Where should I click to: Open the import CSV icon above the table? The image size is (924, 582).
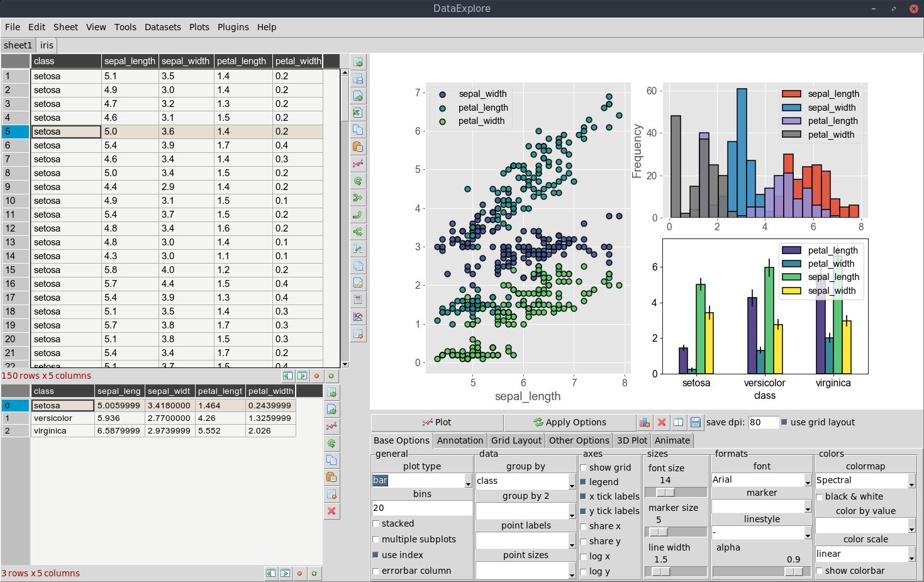358,96
